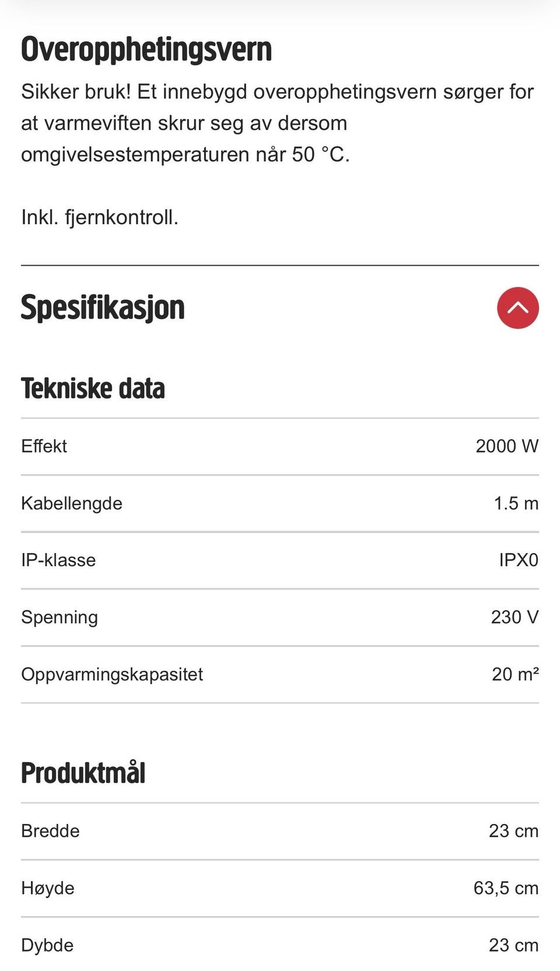Select the Høyde row label

[x=48, y=888]
